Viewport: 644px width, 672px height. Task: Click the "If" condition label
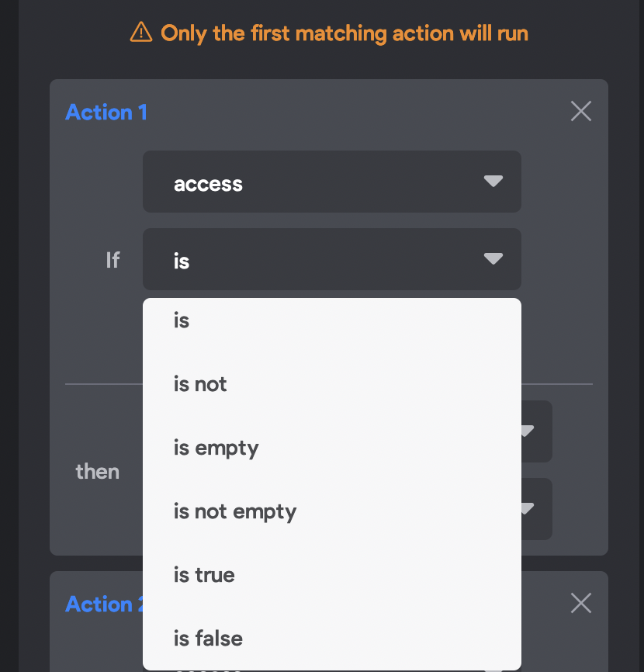[113, 259]
